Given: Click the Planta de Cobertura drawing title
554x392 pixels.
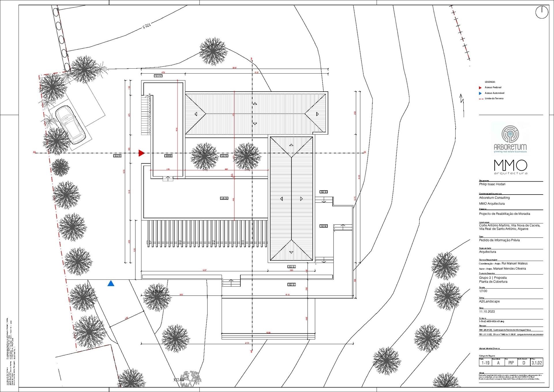Looking at the screenshot, I should [x=493, y=282].
